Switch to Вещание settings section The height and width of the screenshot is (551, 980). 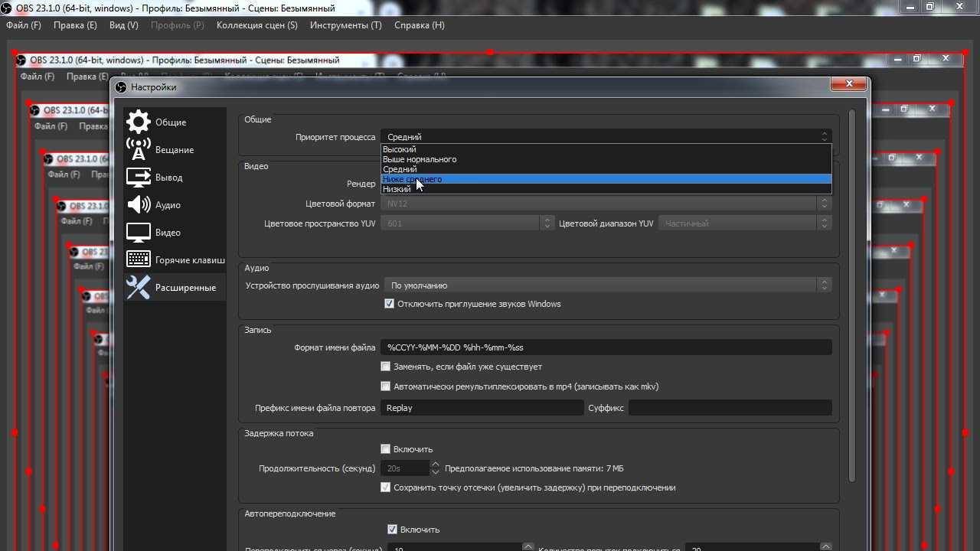click(x=175, y=149)
